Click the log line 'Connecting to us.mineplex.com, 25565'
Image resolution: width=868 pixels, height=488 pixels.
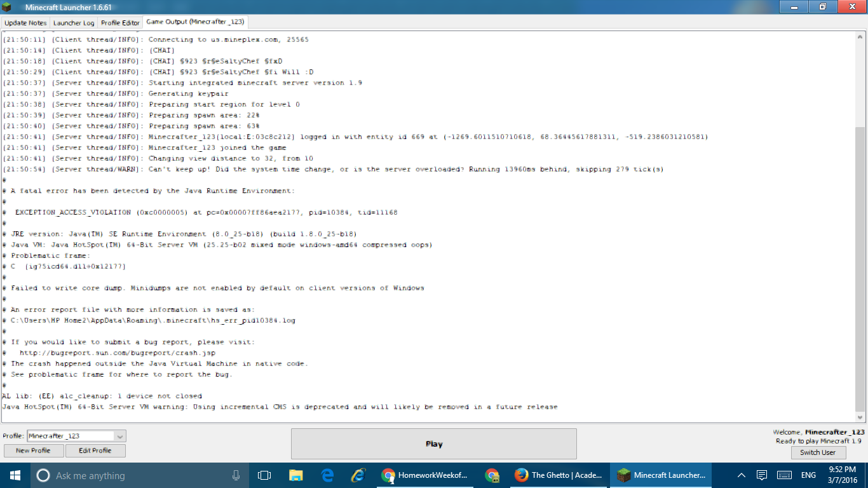[156, 39]
